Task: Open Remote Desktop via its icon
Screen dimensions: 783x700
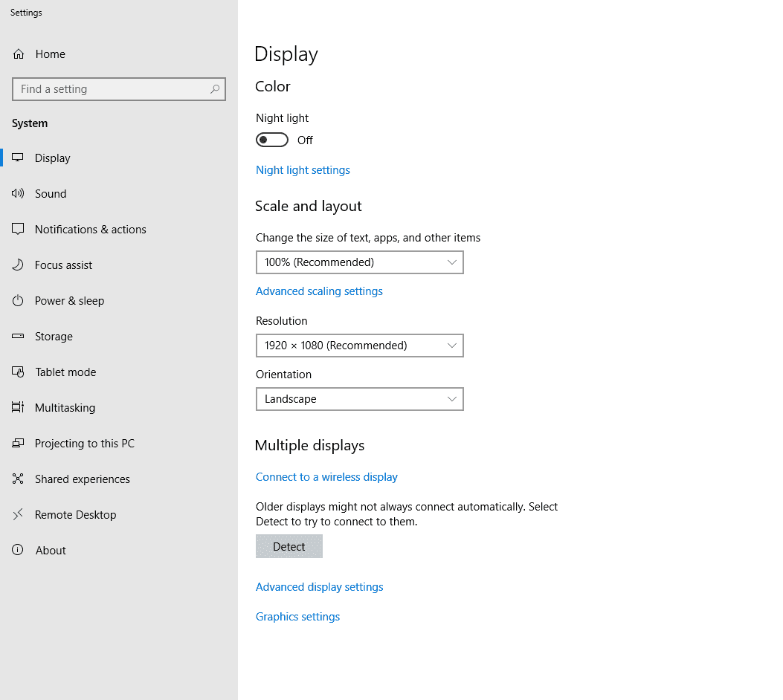Action: click(x=18, y=514)
